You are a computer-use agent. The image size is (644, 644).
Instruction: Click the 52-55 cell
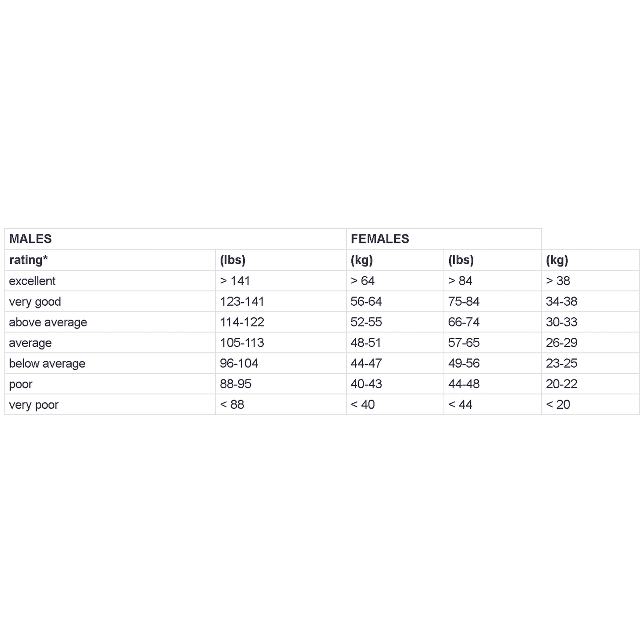pos(366,322)
